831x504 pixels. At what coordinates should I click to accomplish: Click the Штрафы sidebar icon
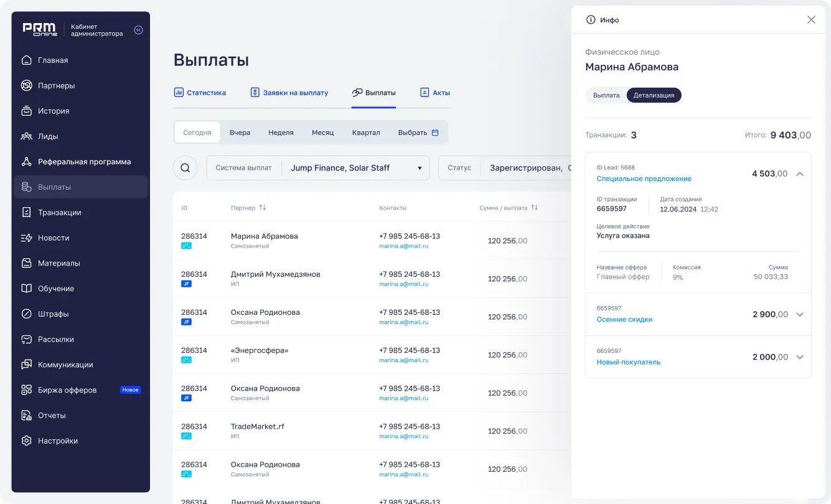[x=26, y=314]
